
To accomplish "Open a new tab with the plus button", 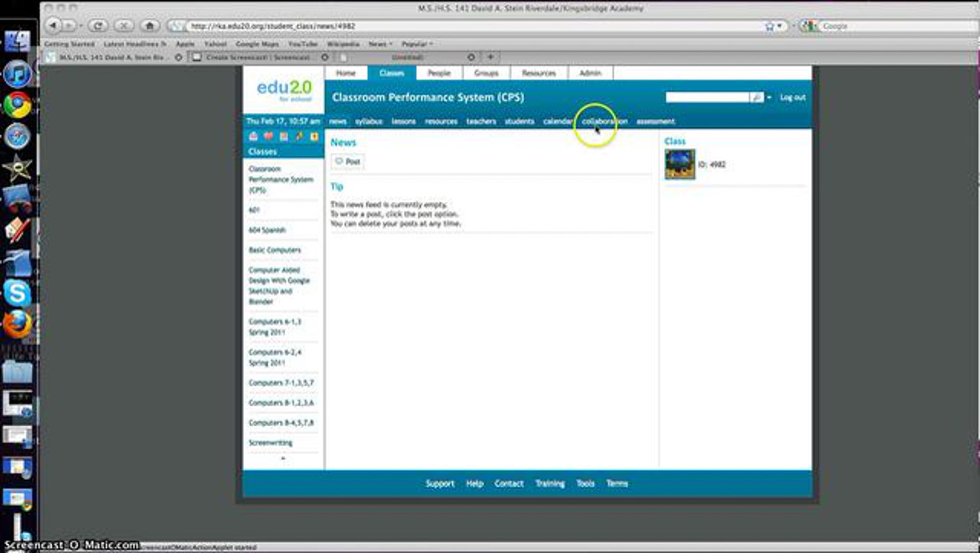I will coord(490,57).
